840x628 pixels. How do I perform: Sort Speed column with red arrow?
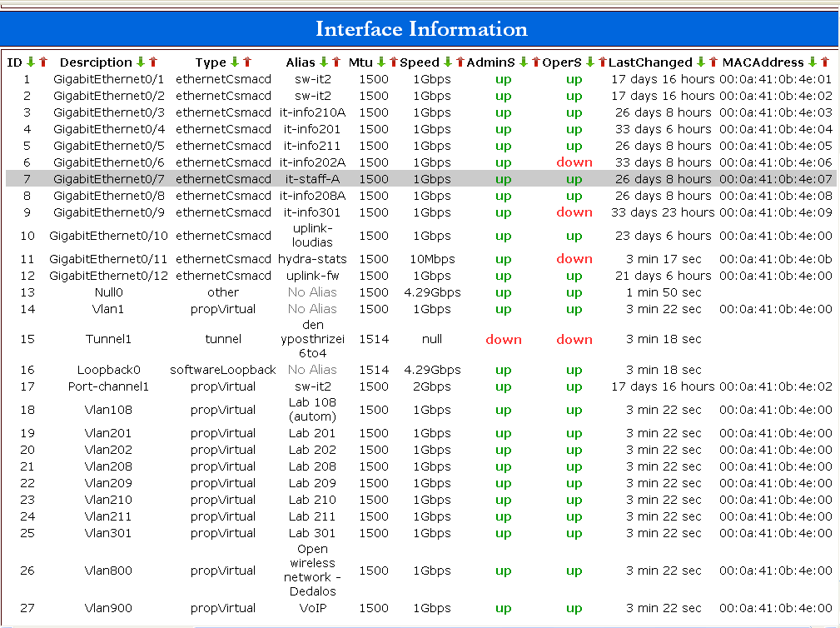(x=460, y=62)
